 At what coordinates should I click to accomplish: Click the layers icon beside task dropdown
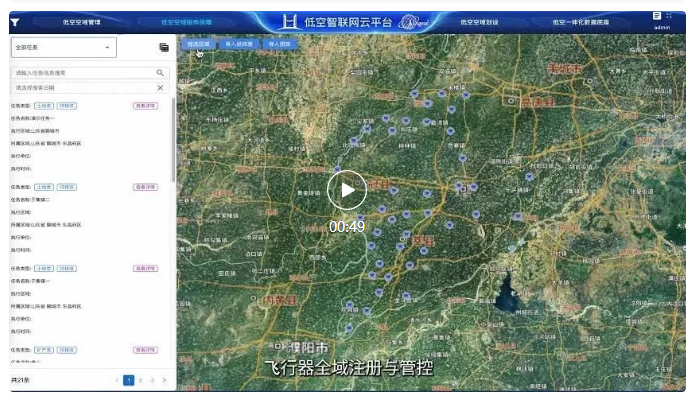point(164,47)
